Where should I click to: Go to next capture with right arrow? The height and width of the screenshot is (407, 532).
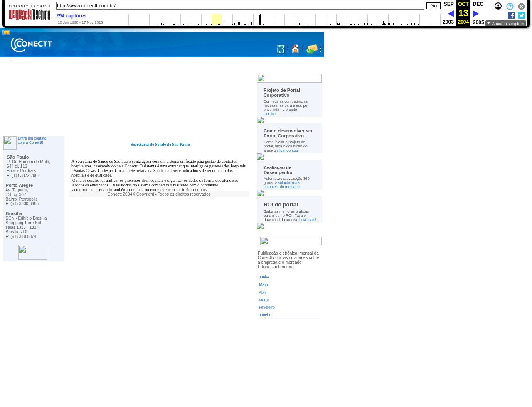[476, 14]
